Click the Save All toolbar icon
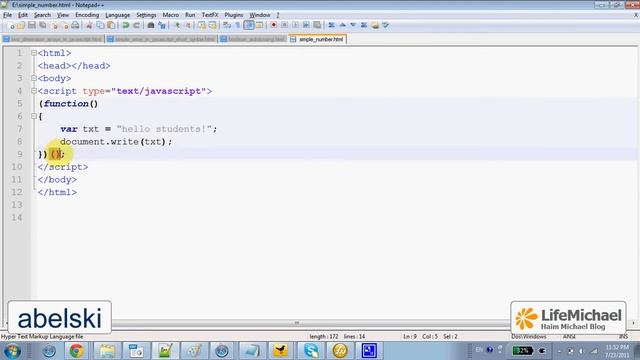Viewport: 640px width, 360px height. [42, 25]
